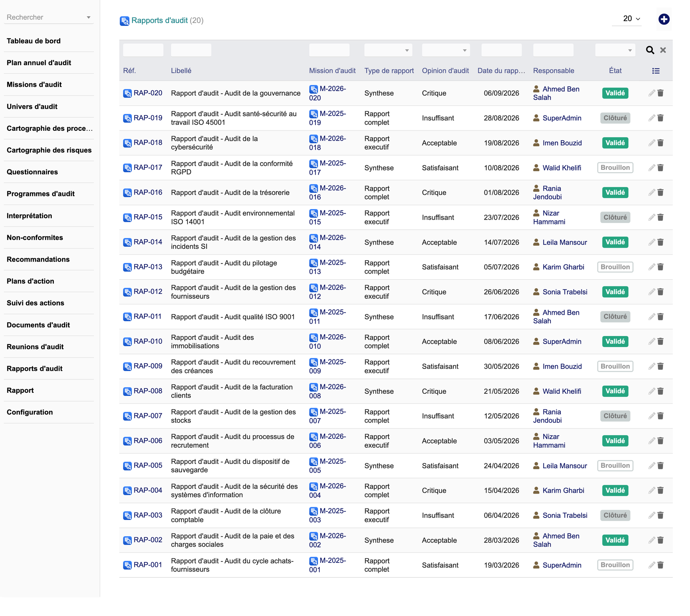Delete RAP-018 with its trash icon
The width and height of the screenshot is (690, 616).
pyautogui.click(x=660, y=143)
